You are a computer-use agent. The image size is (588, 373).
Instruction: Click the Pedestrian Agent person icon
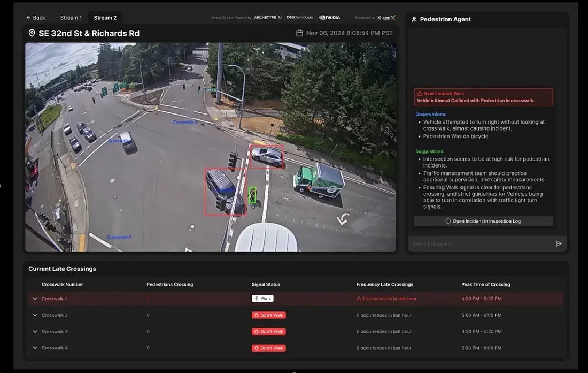click(x=414, y=19)
